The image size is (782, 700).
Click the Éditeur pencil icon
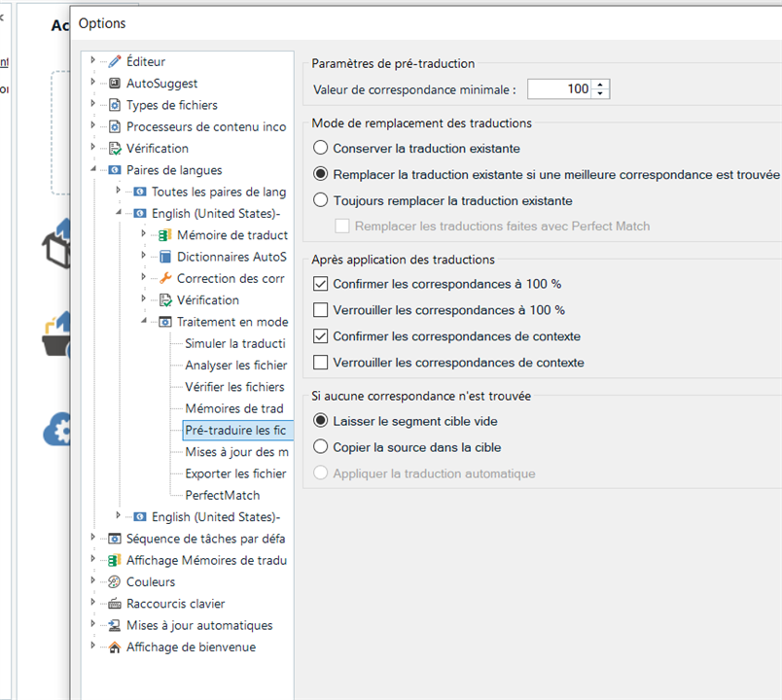115,61
